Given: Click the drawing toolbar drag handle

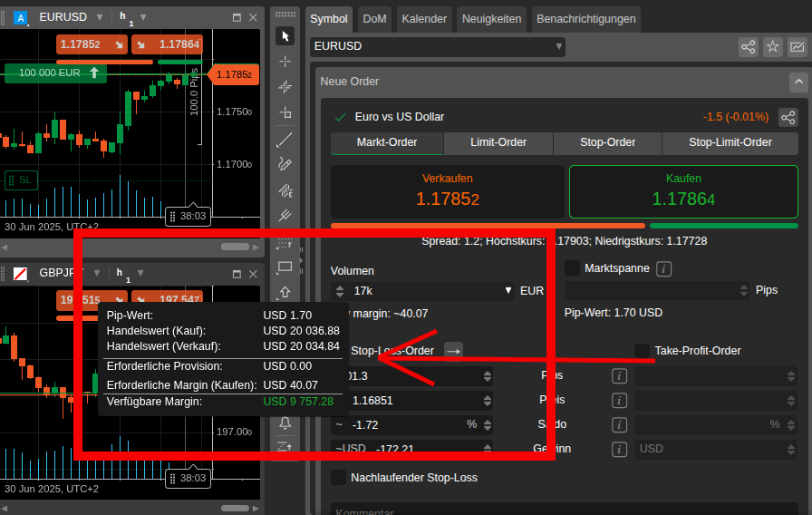Looking at the screenshot, I should [x=285, y=15].
